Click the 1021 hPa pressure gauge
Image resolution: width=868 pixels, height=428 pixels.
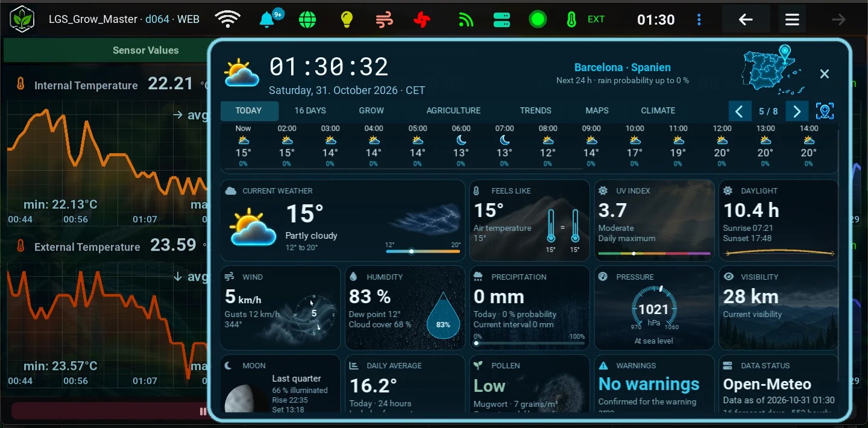[x=653, y=309]
